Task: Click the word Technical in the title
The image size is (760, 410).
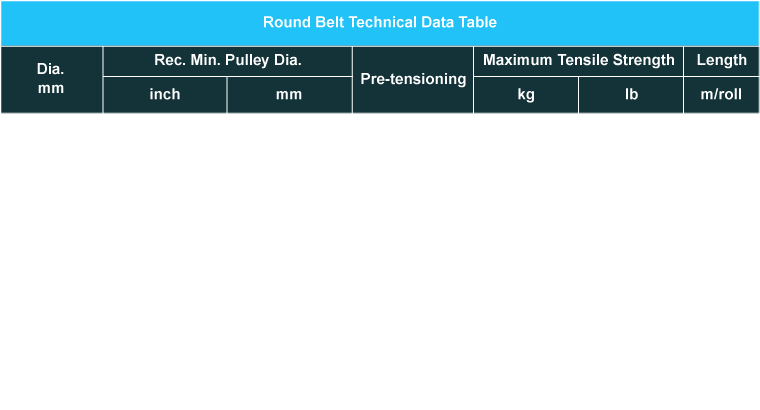Action: [382, 22]
